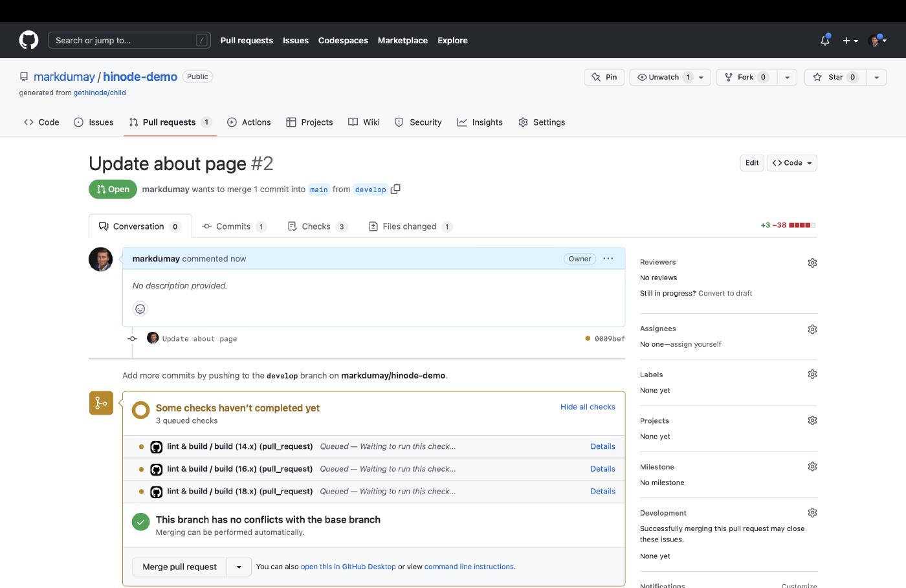Open the Unwatch dropdown

tap(670, 77)
